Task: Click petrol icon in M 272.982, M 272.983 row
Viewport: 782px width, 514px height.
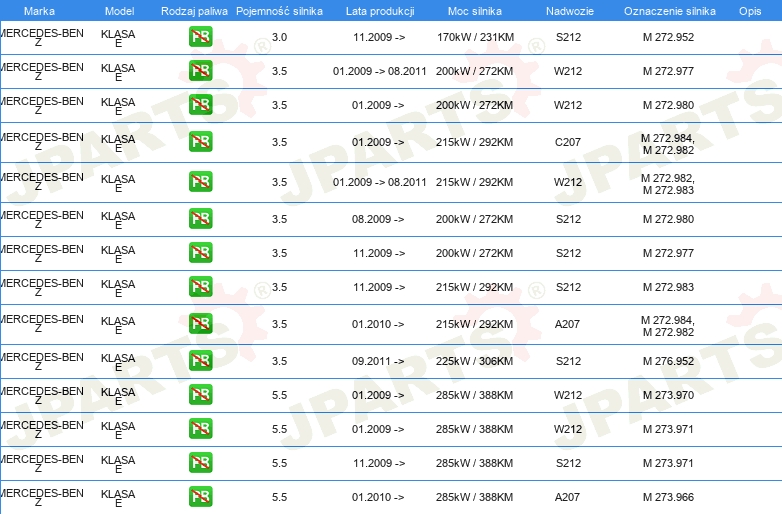Action: tap(200, 181)
